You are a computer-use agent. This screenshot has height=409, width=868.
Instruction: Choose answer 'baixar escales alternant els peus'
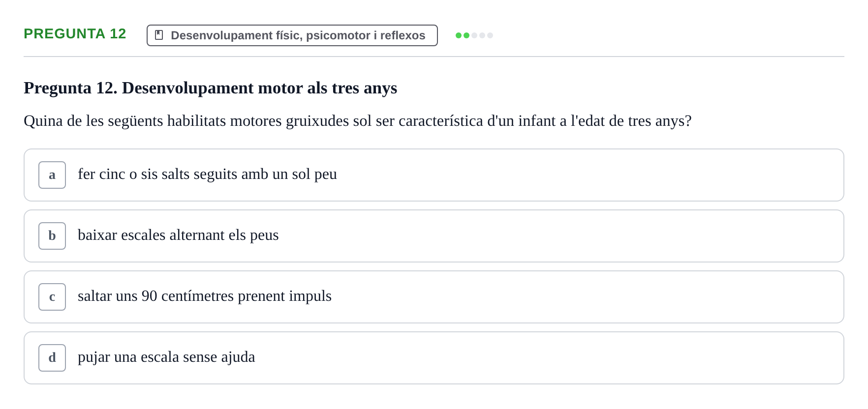(434, 236)
